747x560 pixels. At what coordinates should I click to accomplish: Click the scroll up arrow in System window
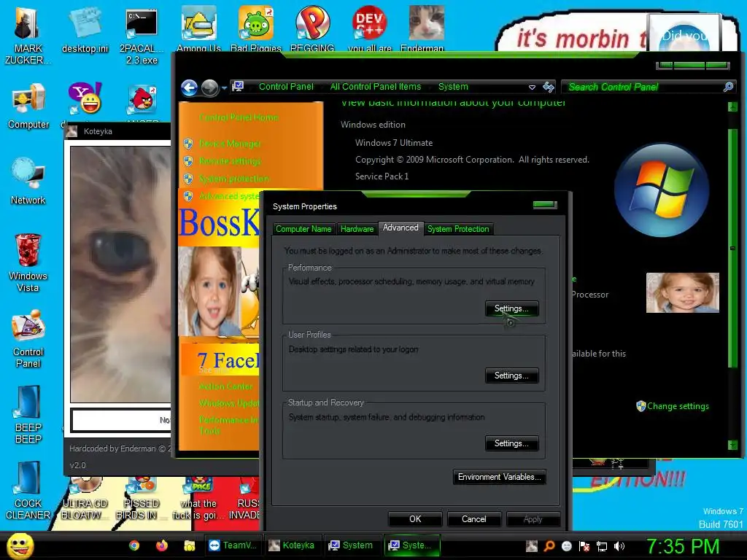point(732,106)
